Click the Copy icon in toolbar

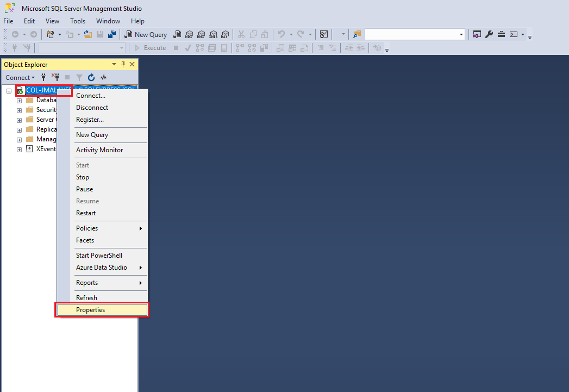[x=253, y=34]
